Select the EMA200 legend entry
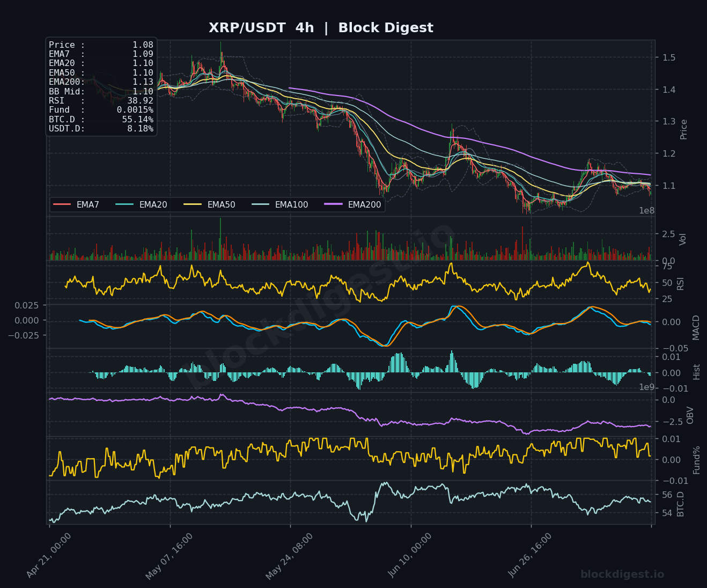 pos(353,204)
